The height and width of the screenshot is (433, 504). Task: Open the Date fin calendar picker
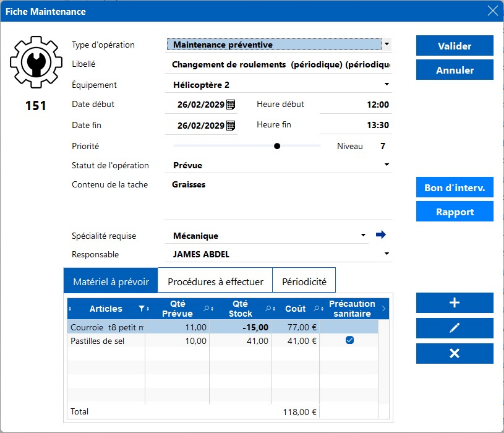pyautogui.click(x=230, y=126)
